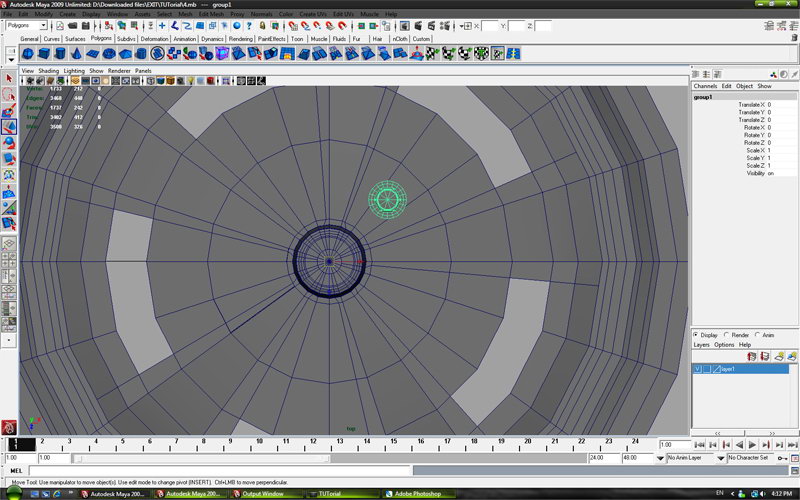800x500 pixels.
Task: Select the polygon sphere shelf icon
Action: click(28, 53)
